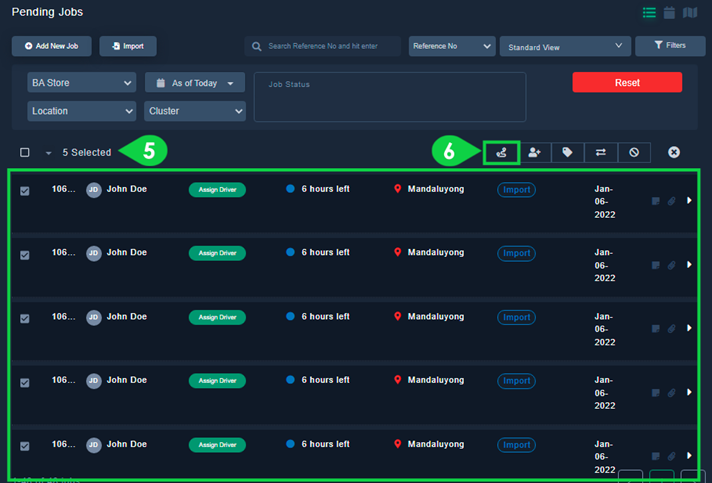Open the map view icon

click(689, 13)
